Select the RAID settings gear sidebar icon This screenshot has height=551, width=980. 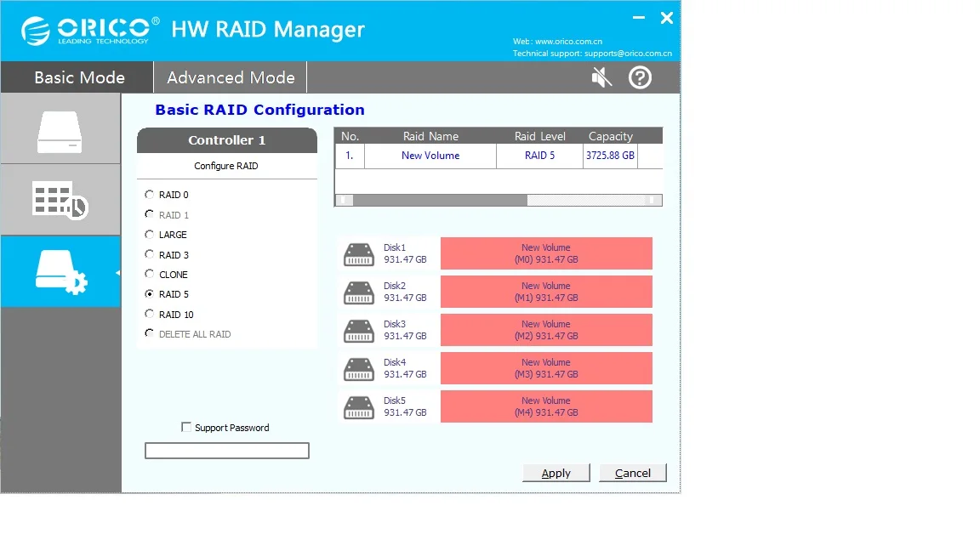60,272
